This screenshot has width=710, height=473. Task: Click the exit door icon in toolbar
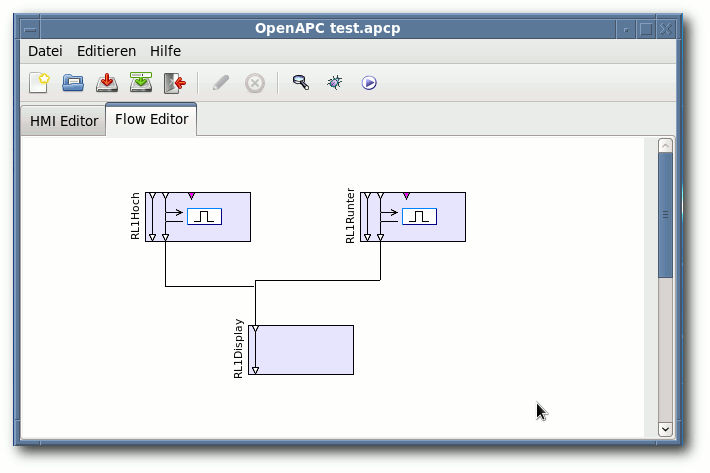[175, 83]
